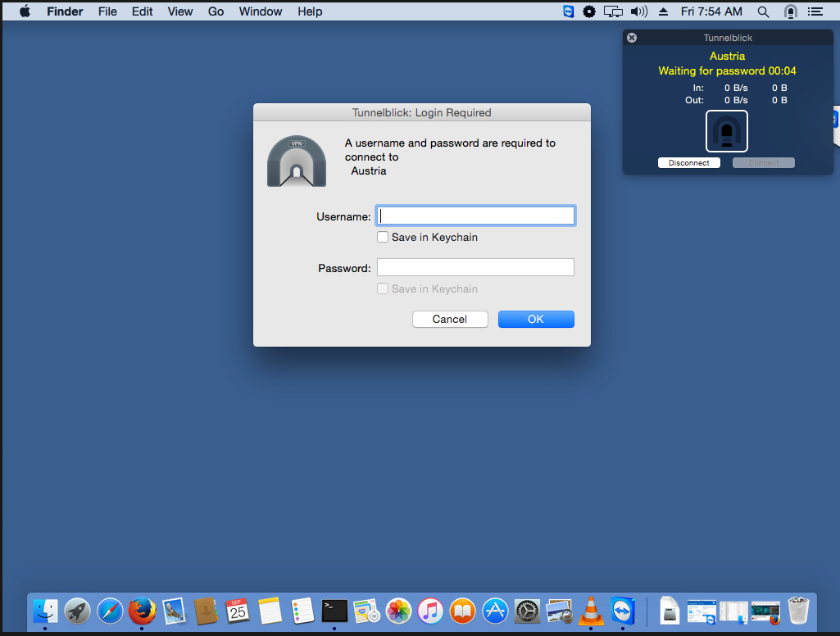Restore minimized TeamViewer window thumbnail in dock

pyautogui.click(x=702, y=612)
